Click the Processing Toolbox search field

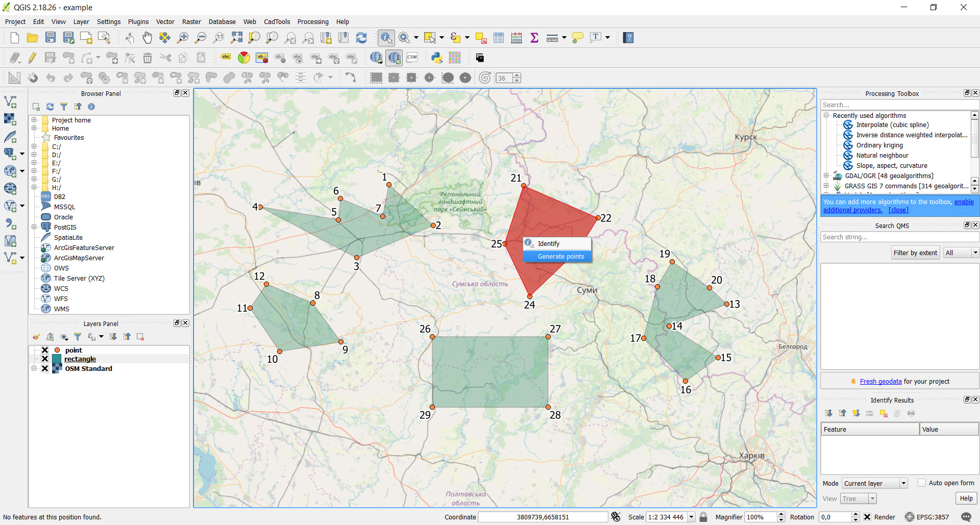(x=899, y=105)
